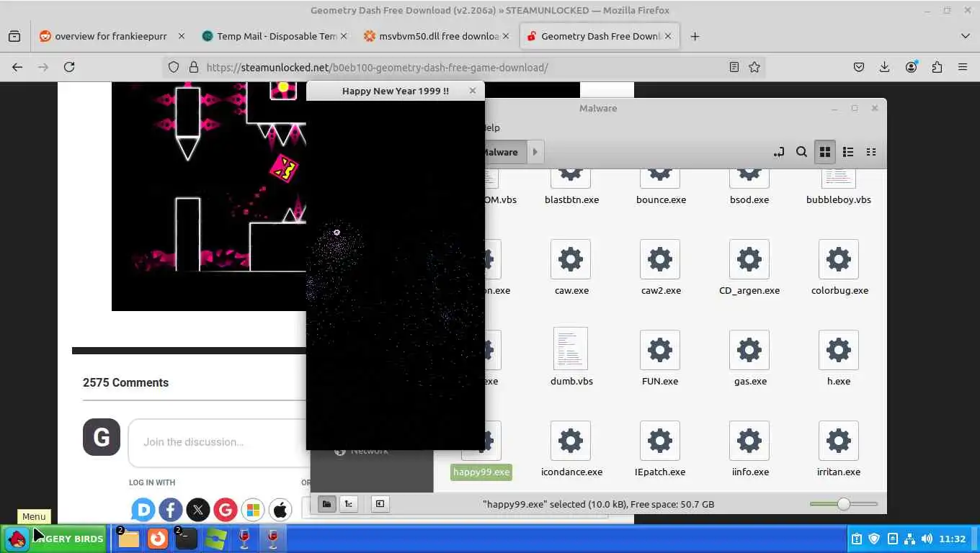Open the Firefox hamburger application menu
The width and height of the screenshot is (980, 553).
pos(963,67)
